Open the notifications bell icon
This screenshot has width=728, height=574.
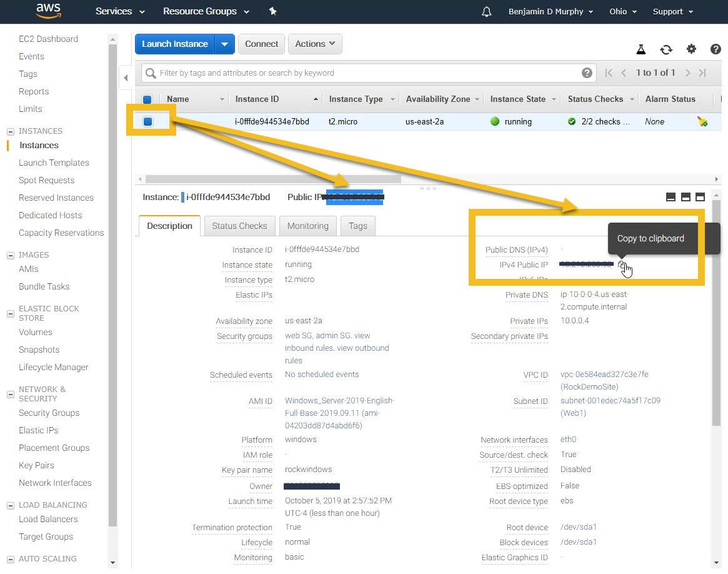click(x=487, y=12)
